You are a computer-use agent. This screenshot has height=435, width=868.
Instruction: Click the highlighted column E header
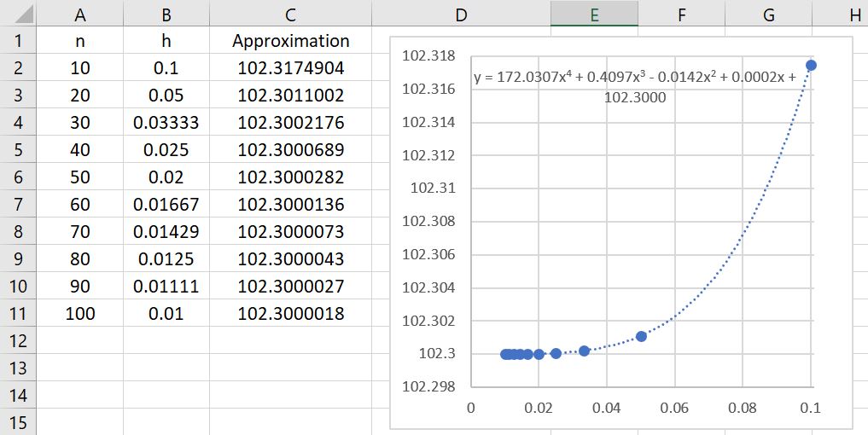click(x=594, y=14)
